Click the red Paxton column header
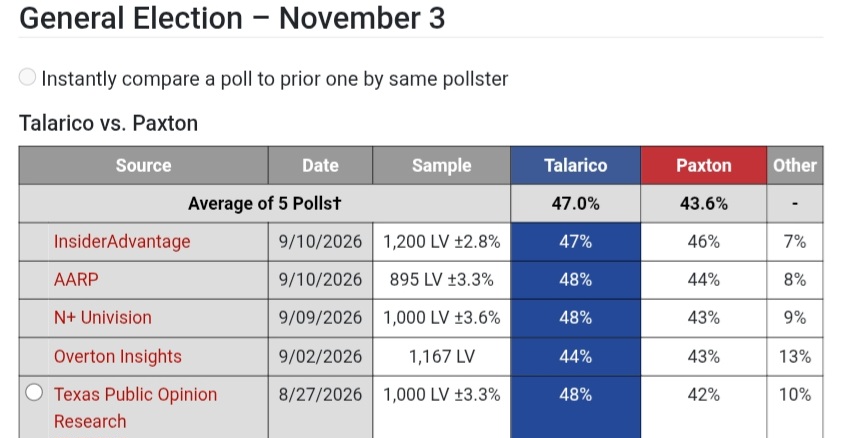 pyautogui.click(x=704, y=165)
